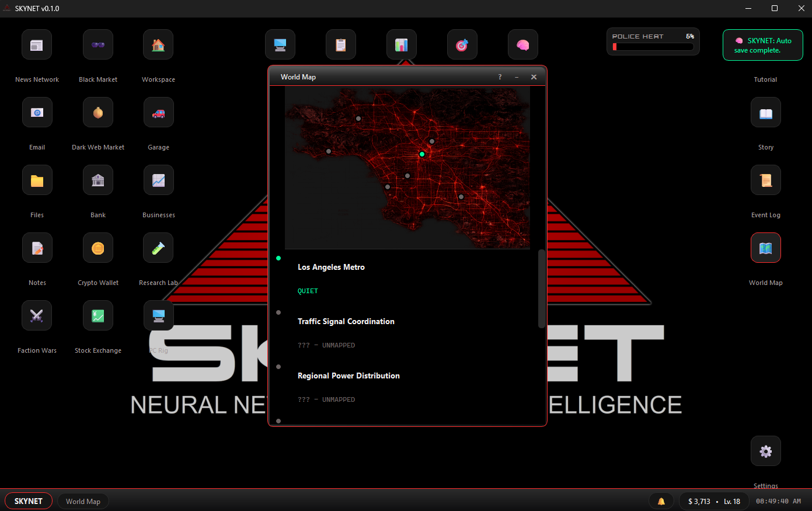Select the northernmost gray node on the map
Screen dimensions: 812x511
(358, 119)
